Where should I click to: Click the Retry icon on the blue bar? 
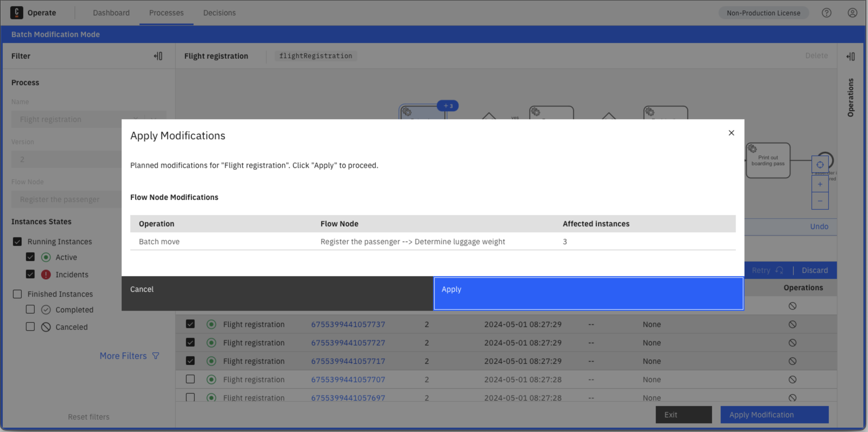coord(779,270)
